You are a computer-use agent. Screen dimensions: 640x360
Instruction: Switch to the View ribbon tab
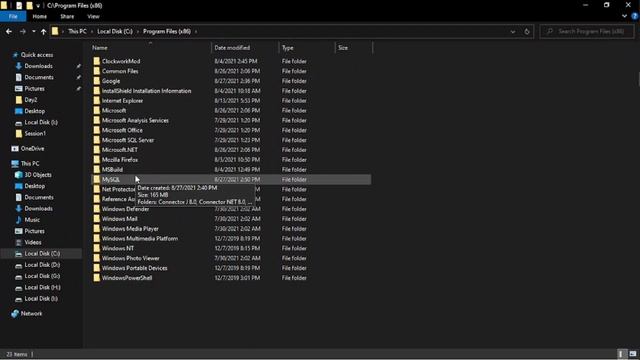pyautogui.click(x=93, y=16)
